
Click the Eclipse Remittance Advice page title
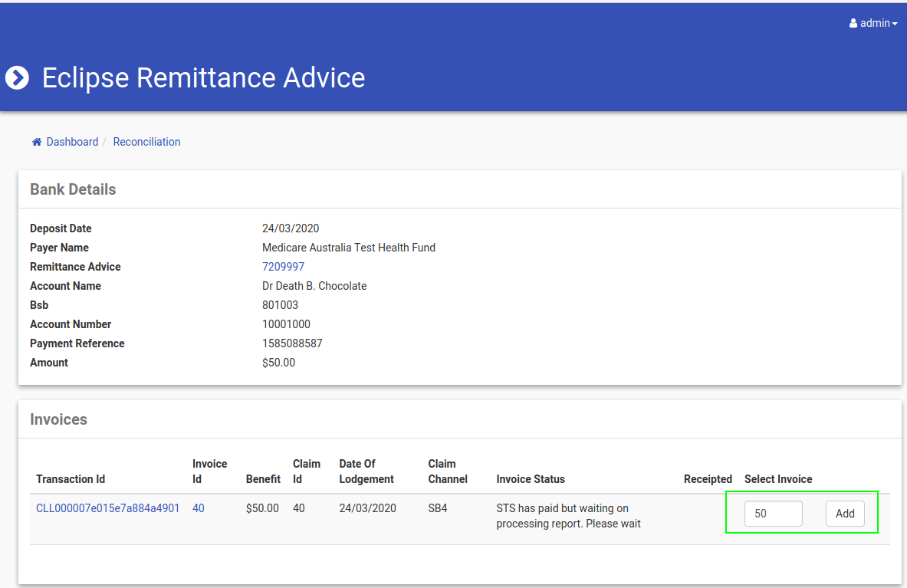(x=204, y=77)
